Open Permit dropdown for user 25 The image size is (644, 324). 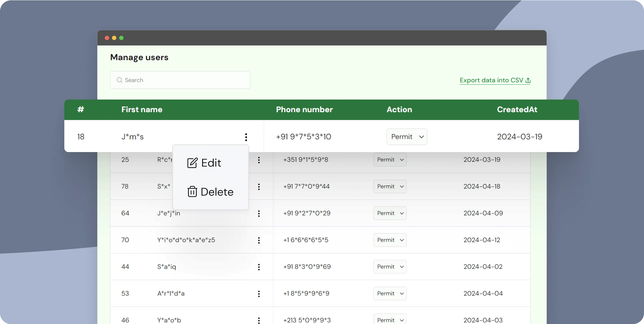pyautogui.click(x=390, y=160)
